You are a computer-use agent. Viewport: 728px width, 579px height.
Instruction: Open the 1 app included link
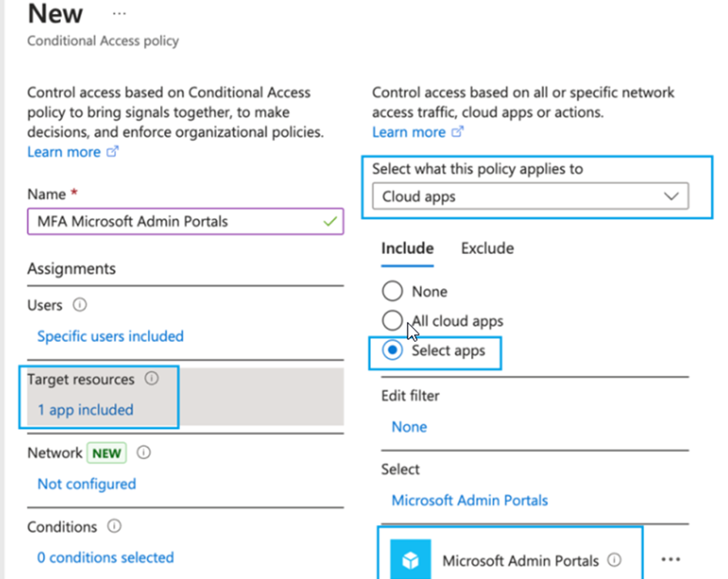85,410
